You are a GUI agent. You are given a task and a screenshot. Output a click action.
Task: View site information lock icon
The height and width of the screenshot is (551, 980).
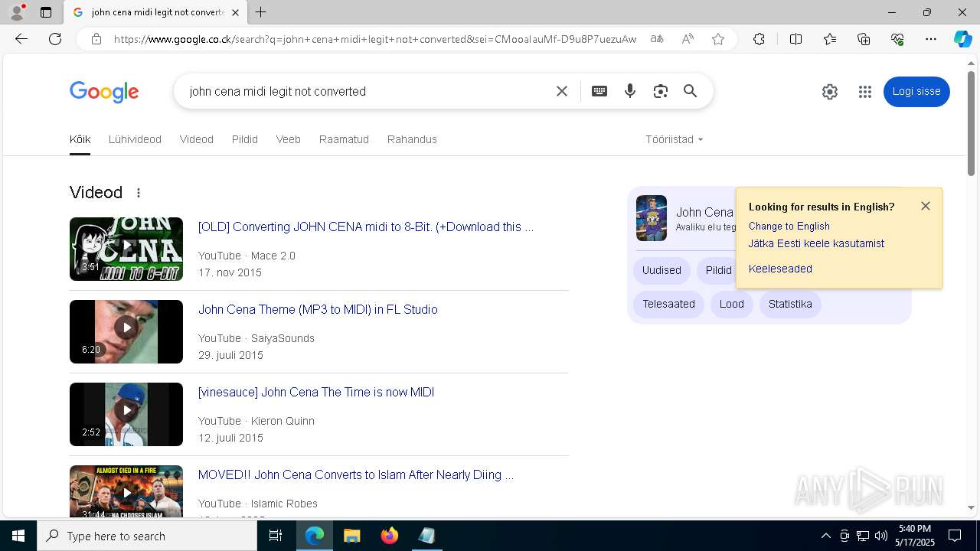coord(96,39)
